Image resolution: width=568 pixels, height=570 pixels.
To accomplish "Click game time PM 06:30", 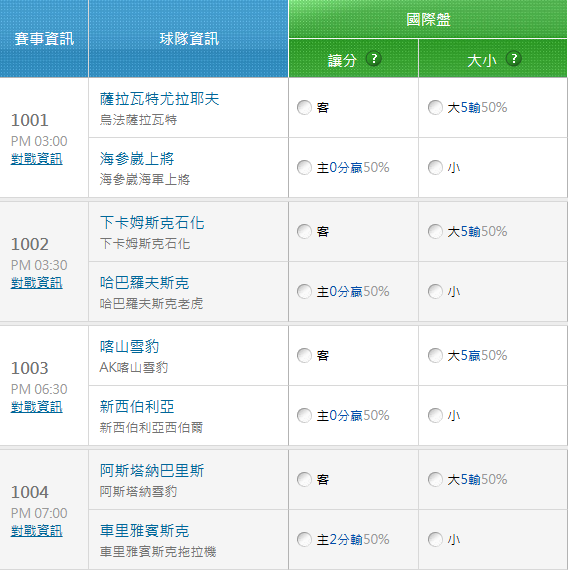I will [39, 389].
